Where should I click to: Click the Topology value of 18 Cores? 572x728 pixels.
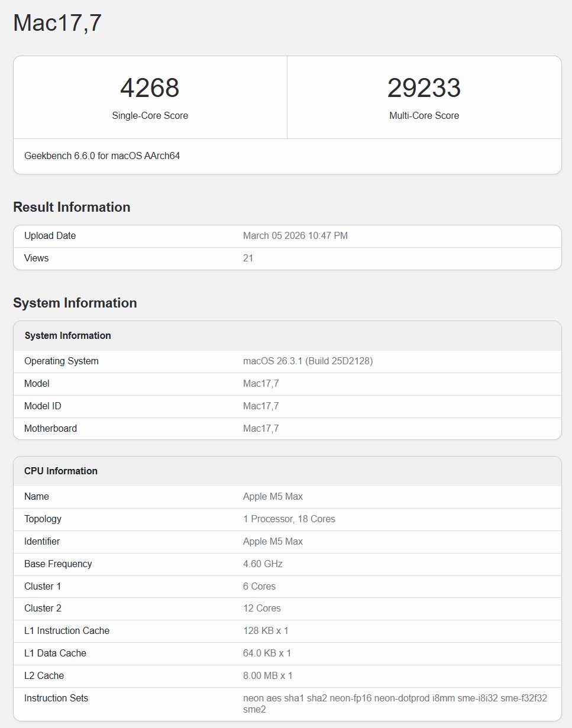click(289, 519)
